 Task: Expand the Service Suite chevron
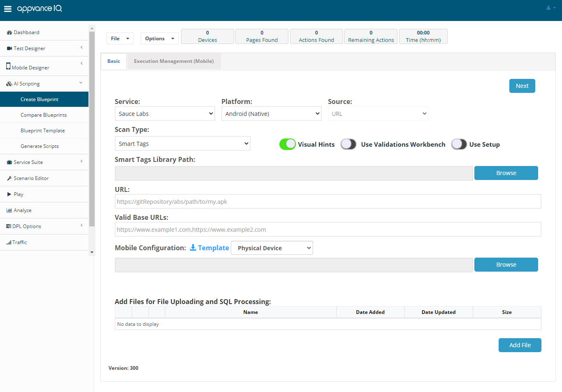click(x=81, y=161)
